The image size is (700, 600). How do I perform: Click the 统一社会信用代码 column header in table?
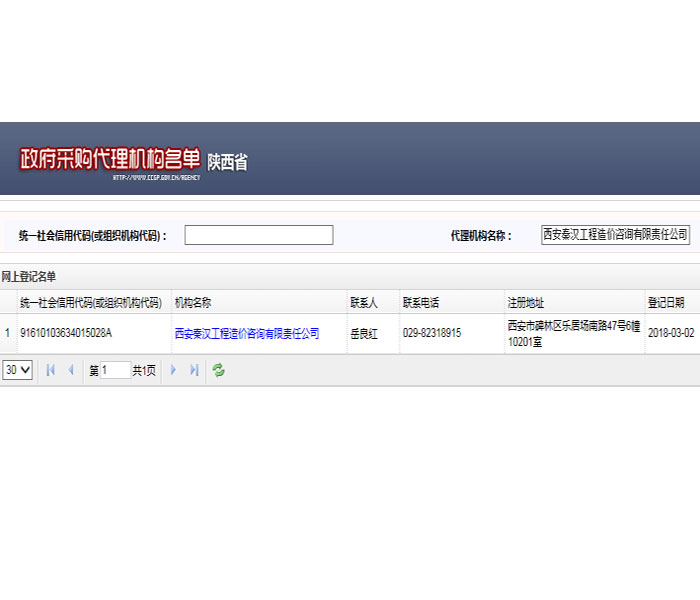(x=91, y=303)
